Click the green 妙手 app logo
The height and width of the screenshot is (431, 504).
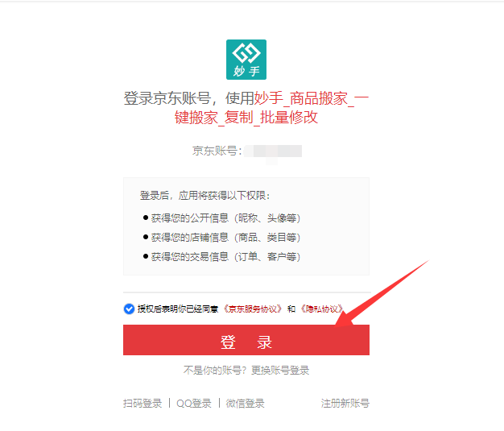(x=246, y=60)
